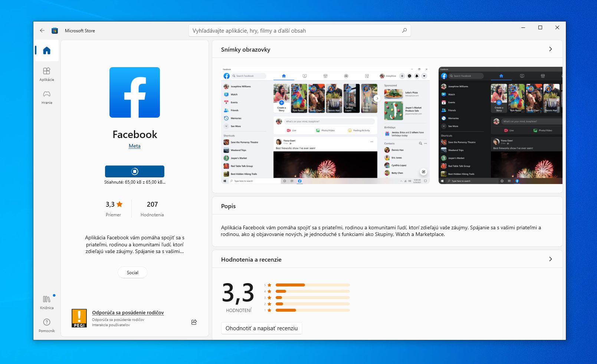Open the Knižnica library section

tap(47, 302)
